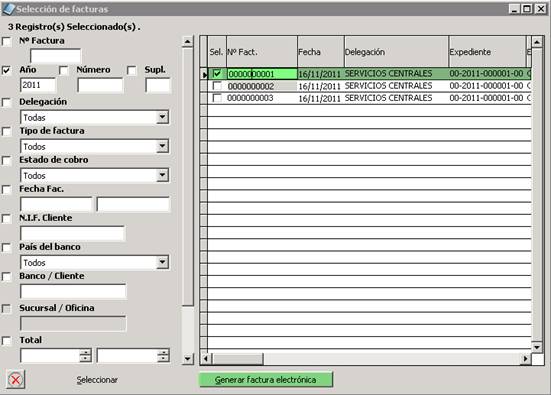Click grid vertical scroll down arrow

[537, 347]
